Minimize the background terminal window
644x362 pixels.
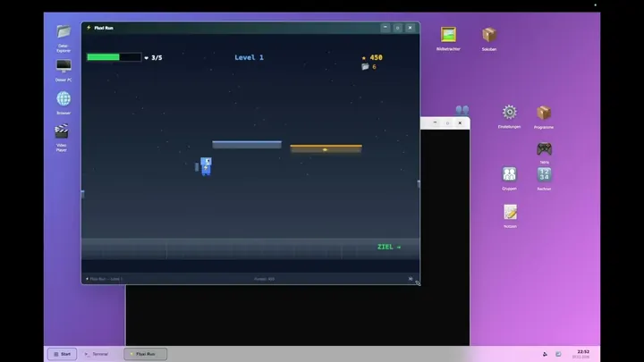pos(435,122)
